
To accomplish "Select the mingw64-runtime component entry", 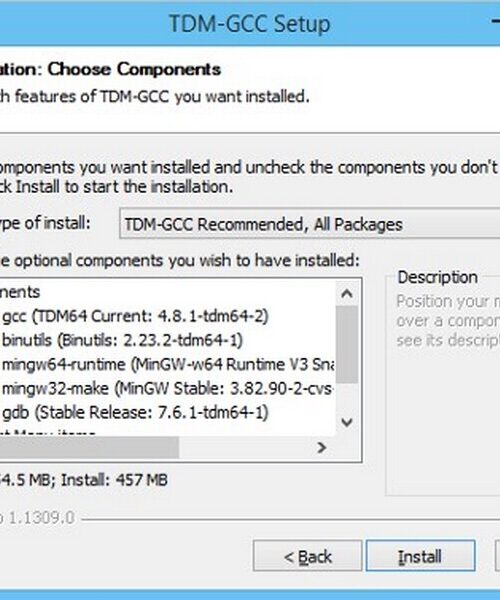I will [x=168, y=364].
